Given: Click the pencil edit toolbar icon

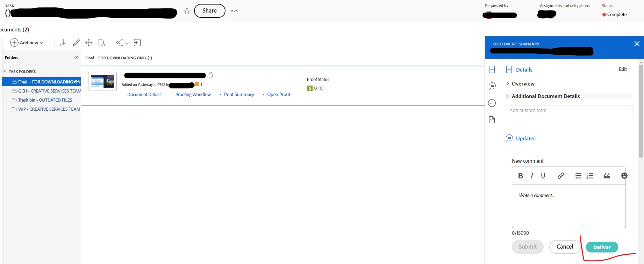Looking at the screenshot, I should (76, 43).
